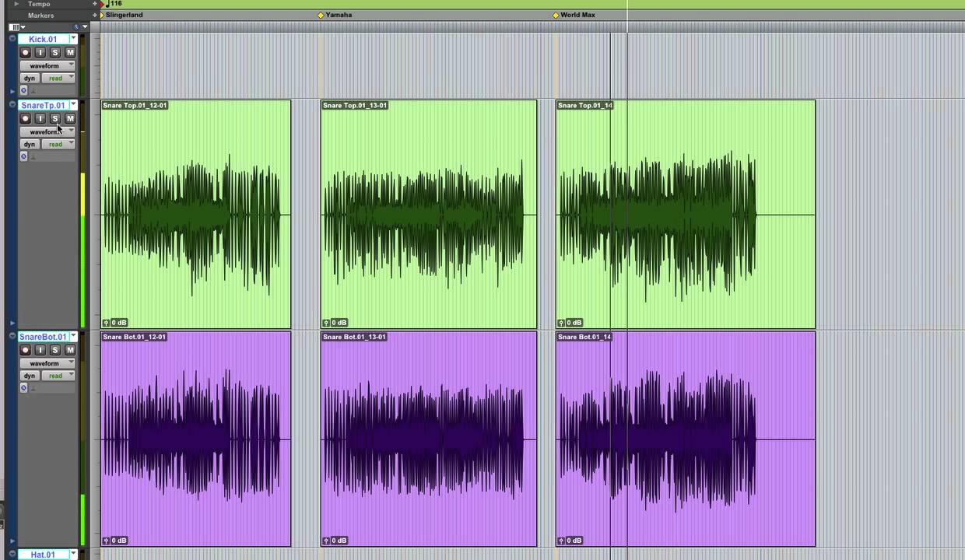Solo the Kick.01 track

(54, 52)
